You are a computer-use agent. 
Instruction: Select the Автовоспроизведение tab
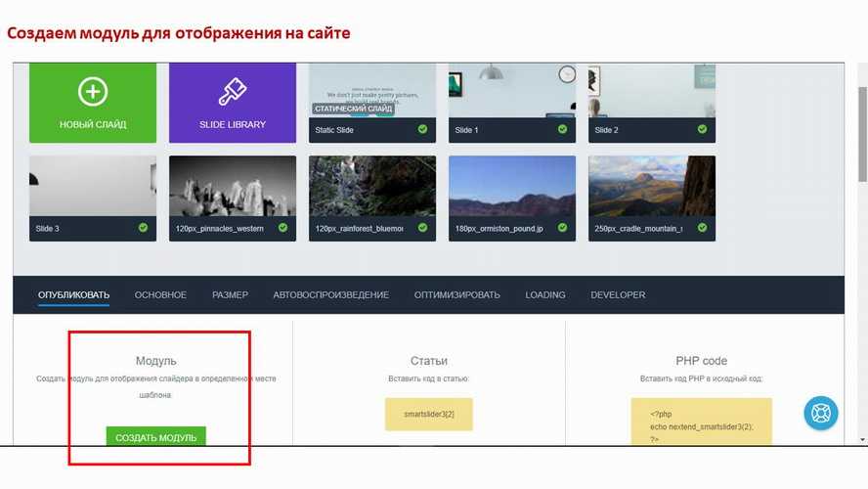tap(330, 295)
